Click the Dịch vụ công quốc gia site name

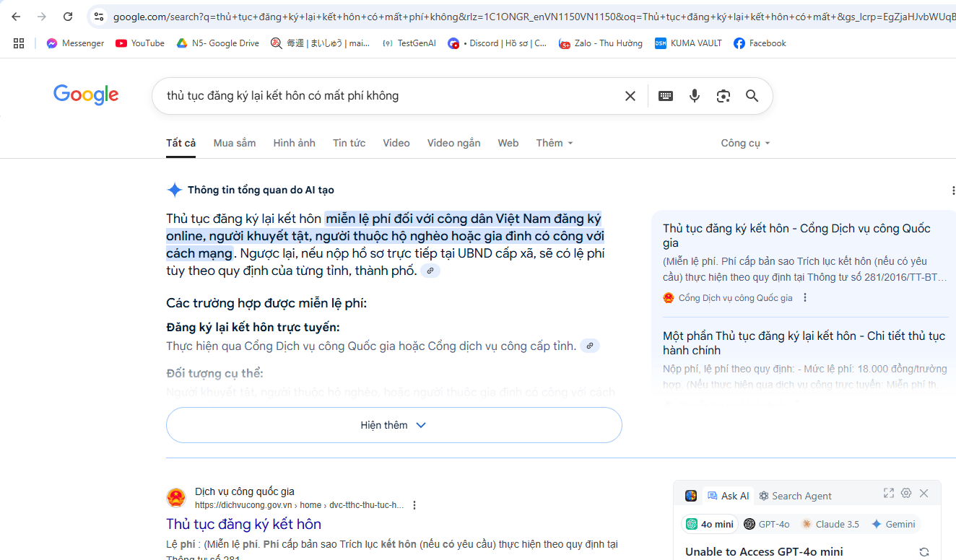point(245,491)
